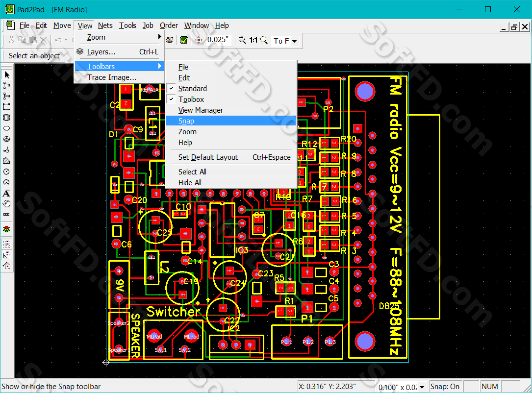Image resolution: width=532 pixels, height=393 pixels.
Task: Pick the via tool in the toolbox
Action: (x=6, y=150)
